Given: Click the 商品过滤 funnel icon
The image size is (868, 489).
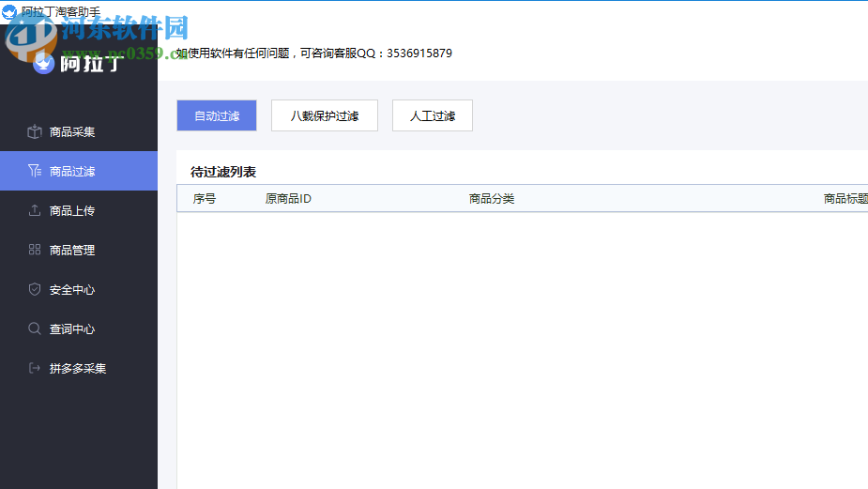Looking at the screenshot, I should click(x=35, y=171).
